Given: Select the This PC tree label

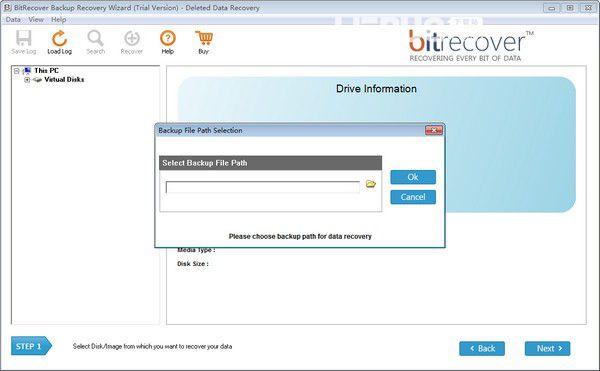Looking at the screenshot, I should [x=46, y=70].
